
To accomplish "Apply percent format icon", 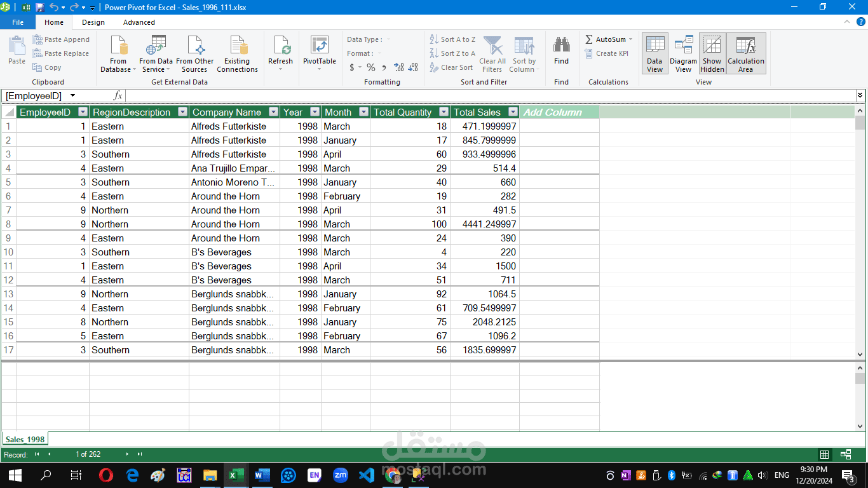I will [x=370, y=67].
